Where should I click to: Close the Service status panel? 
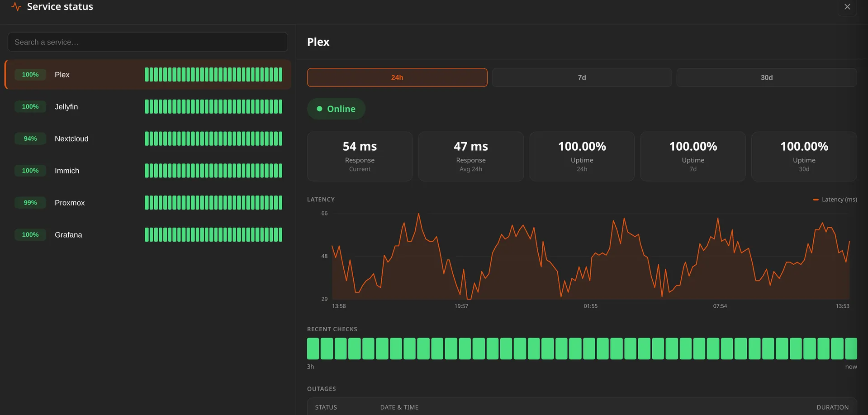pos(847,7)
